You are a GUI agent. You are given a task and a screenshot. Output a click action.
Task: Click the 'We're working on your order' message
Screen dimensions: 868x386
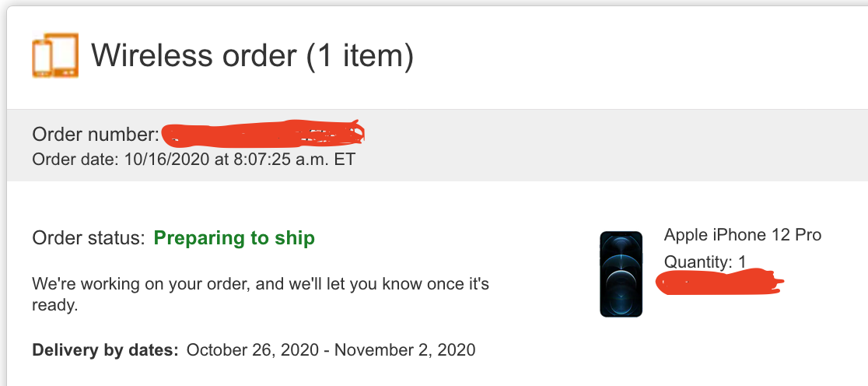pos(261,284)
